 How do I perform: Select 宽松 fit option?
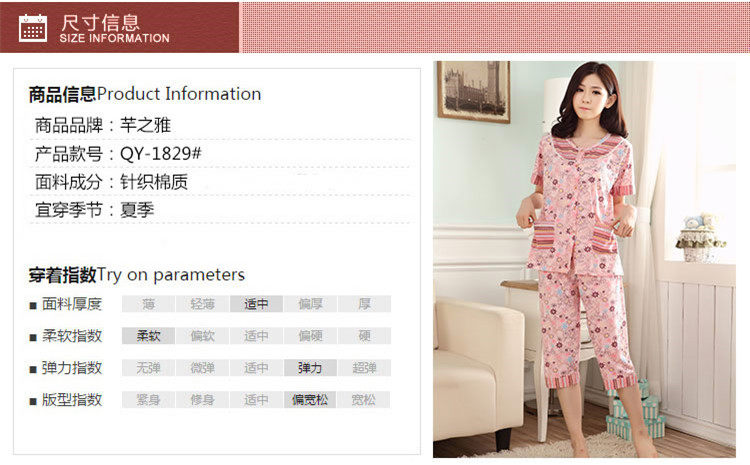click(x=364, y=399)
